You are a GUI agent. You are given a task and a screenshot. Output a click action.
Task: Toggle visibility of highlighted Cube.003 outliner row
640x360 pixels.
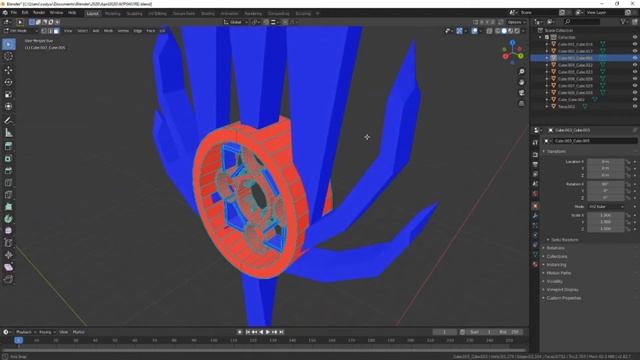pyautogui.click(x=635, y=58)
